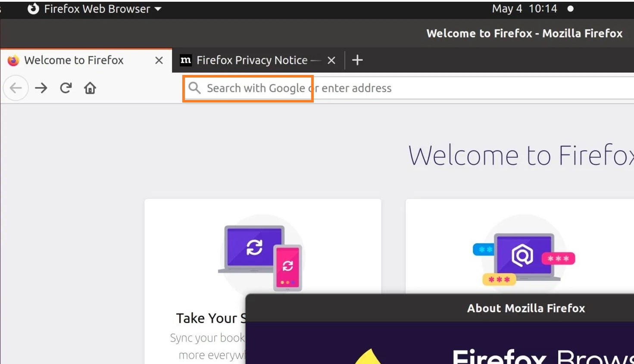Viewport: 634px width, 364px height.
Task: Go forward one page
Action: click(41, 88)
